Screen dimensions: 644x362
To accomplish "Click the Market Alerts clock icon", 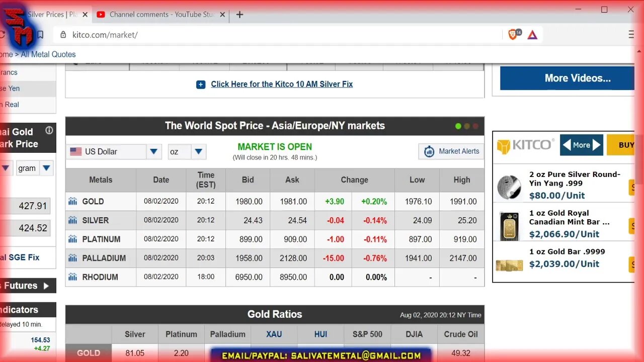I will pyautogui.click(x=429, y=151).
